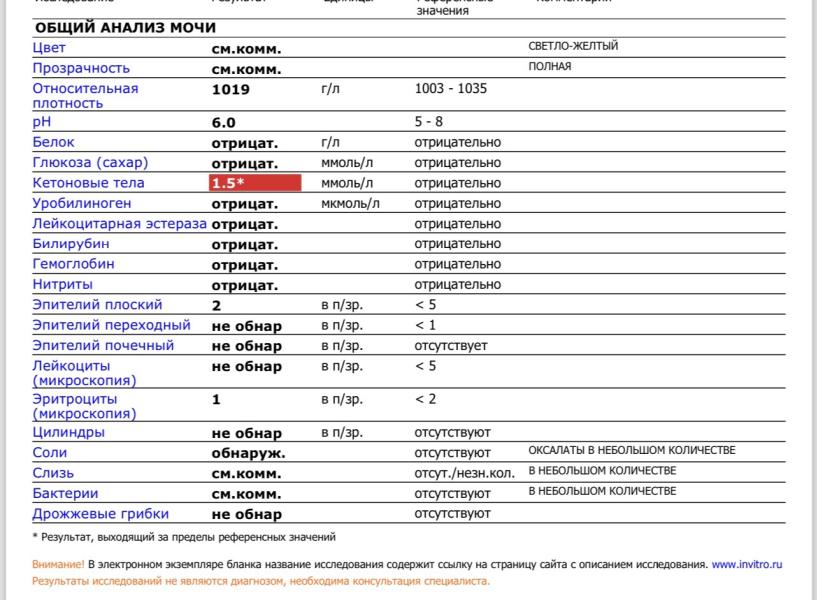
Task: Select the < 2 reference for Эритроциты
Action: click(x=425, y=399)
